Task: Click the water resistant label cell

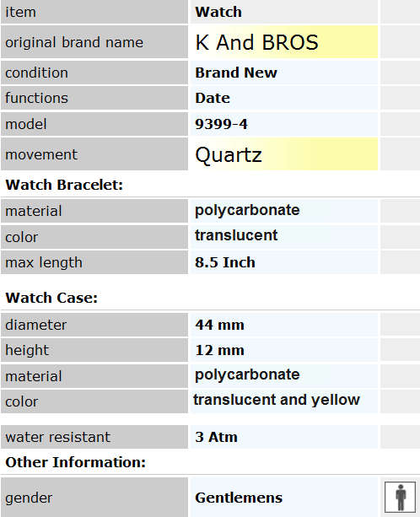Action: 94,437
